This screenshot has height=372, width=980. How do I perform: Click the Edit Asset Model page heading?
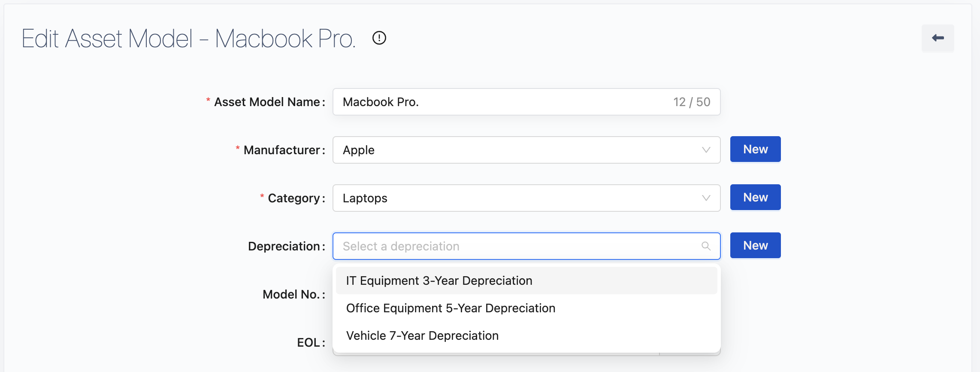point(188,39)
